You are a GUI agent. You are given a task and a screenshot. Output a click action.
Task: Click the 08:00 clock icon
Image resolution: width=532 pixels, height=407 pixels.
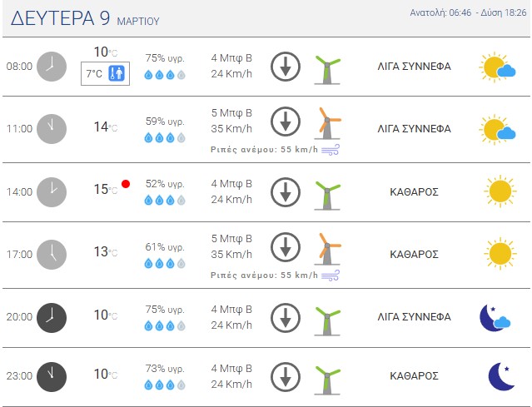pyautogui.click(x=51, y=66)
